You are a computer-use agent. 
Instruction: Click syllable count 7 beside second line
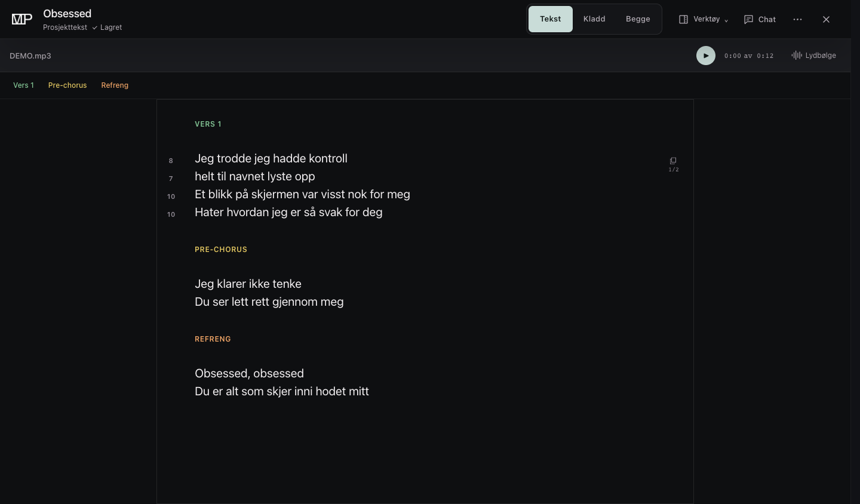pos(171,179)
